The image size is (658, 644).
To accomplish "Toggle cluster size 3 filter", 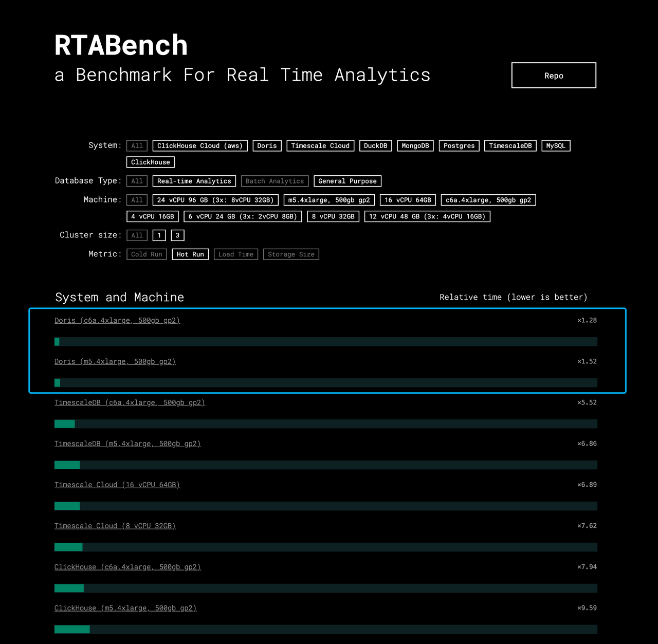I will click(177, 235).
